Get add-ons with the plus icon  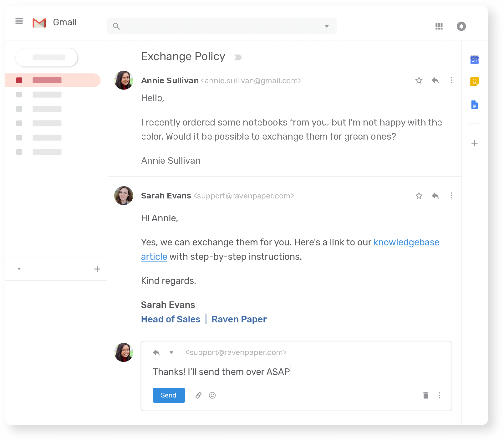click(x=474, y=143)
